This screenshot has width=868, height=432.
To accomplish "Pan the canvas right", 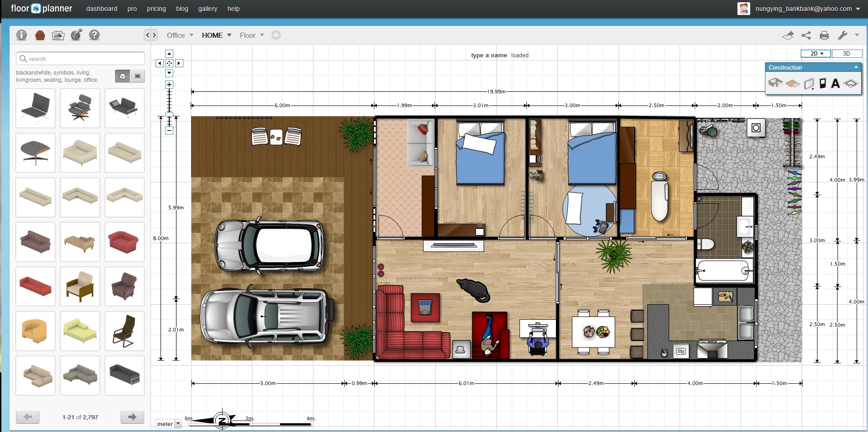I will click(179, 63).
